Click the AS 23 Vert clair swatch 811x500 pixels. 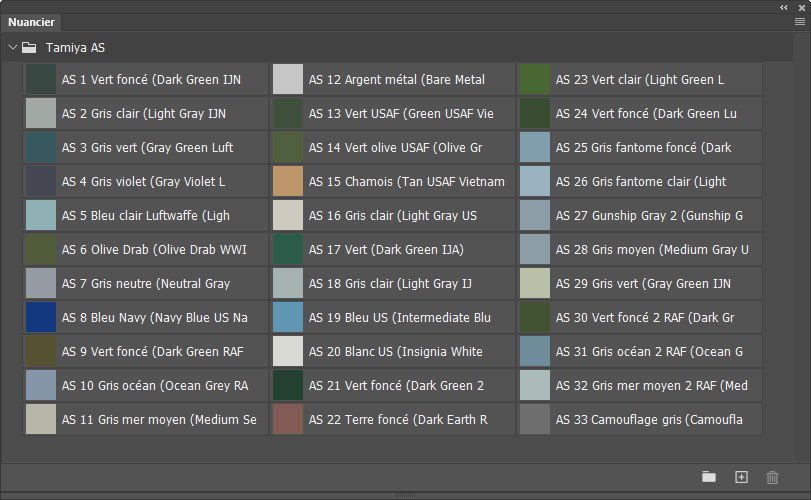coord(535,79)
